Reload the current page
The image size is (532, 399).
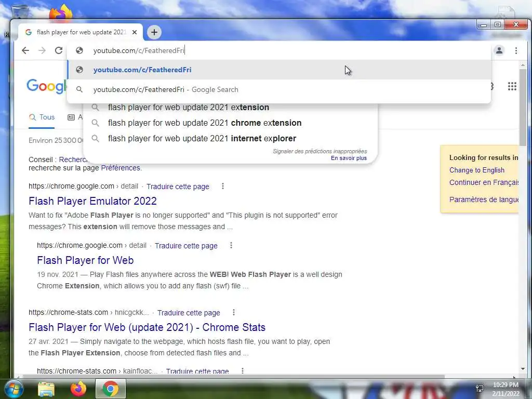[59, 50]
